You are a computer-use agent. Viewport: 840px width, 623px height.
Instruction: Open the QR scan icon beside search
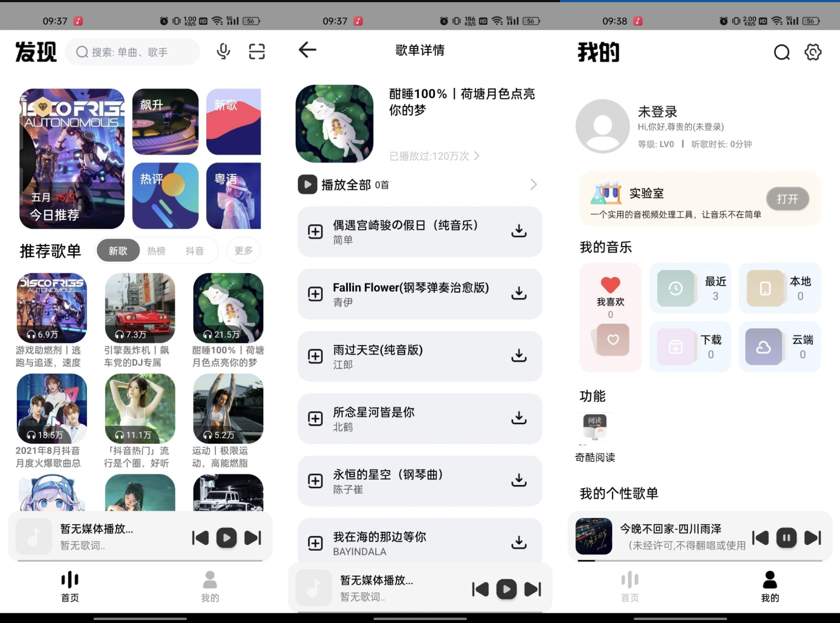tap(256, 52)
